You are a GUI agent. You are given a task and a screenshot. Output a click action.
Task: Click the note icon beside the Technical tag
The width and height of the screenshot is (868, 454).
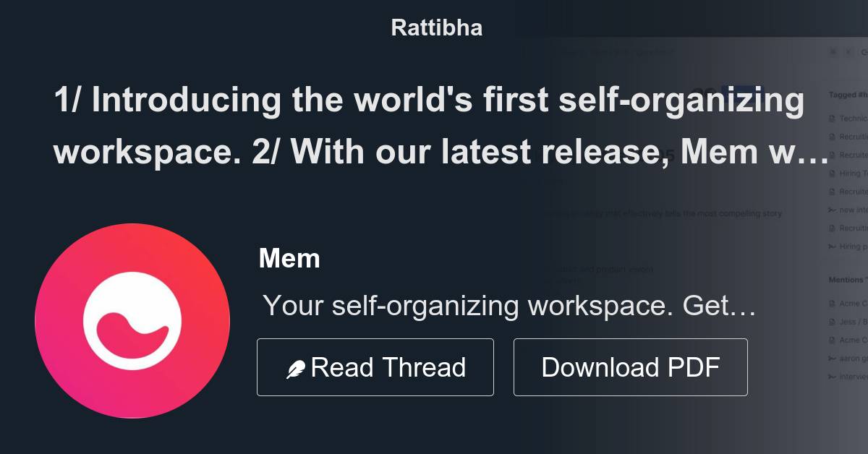pos(830,118)
